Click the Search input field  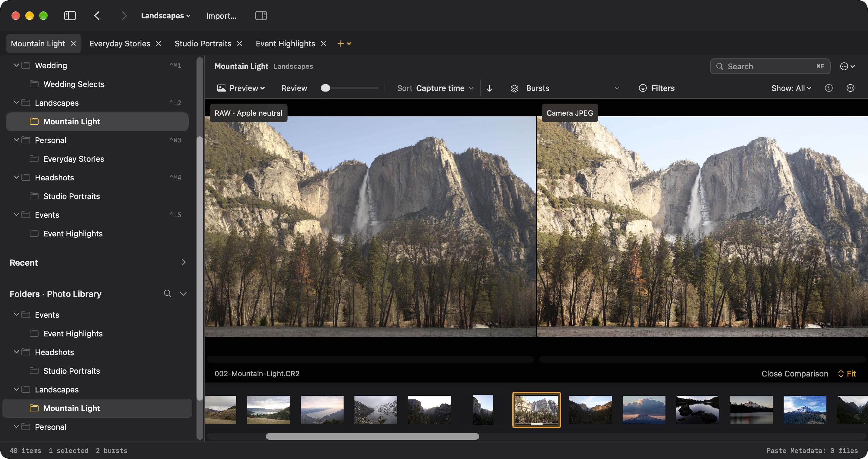(x=770, y=66)
